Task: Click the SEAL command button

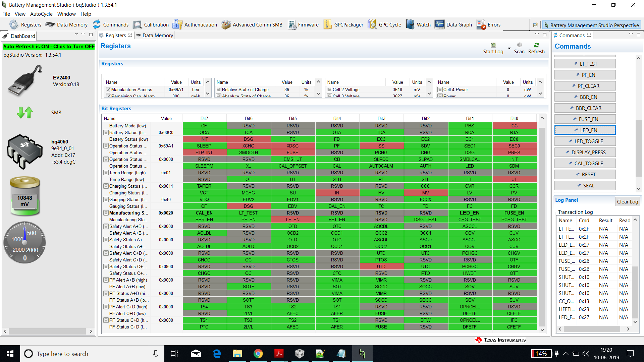Action: [585, 185]
